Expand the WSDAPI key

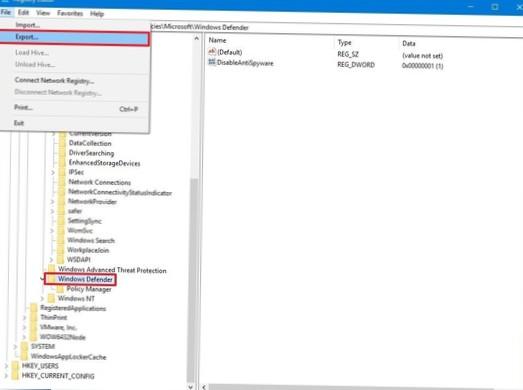click(51, 260)
